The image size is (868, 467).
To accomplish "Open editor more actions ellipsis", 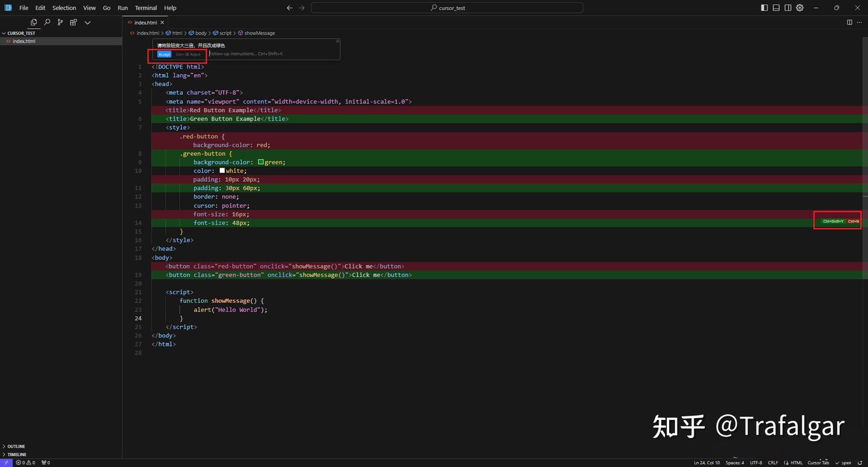I will [x=859, y=22].
